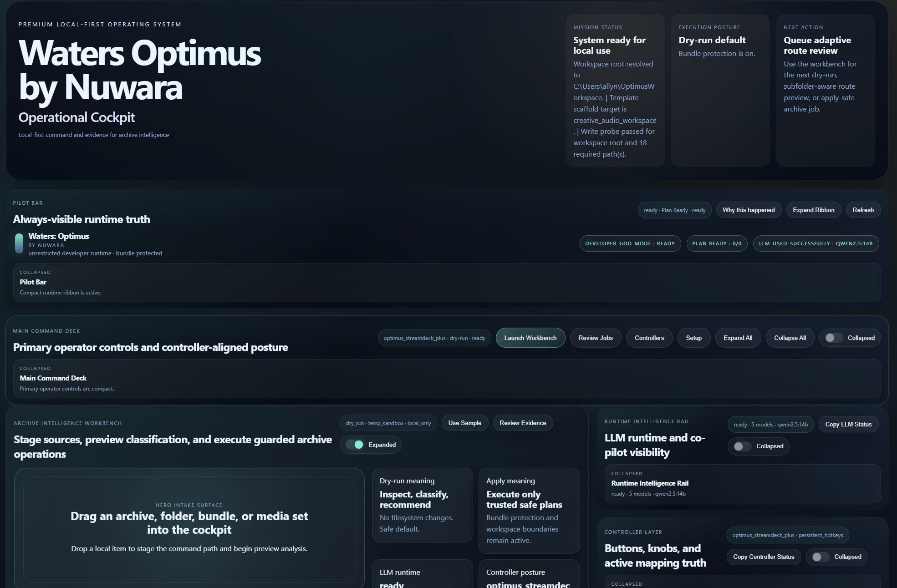Click Copy Controller Status
This screenshot has width=897, height=588.
coord(764,557)
